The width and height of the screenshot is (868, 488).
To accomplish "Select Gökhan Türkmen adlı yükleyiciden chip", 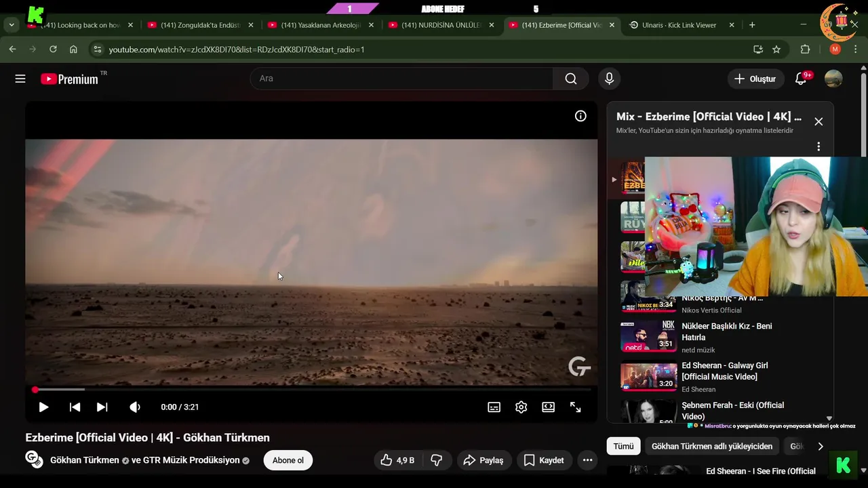I will [712, 446].
